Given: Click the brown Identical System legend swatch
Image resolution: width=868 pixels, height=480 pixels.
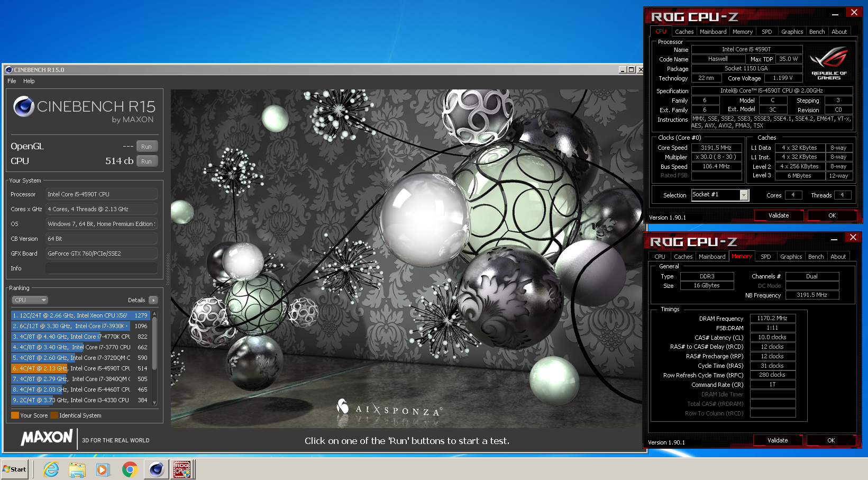Looking at the screenshot, I should click(x=54, y=415).
